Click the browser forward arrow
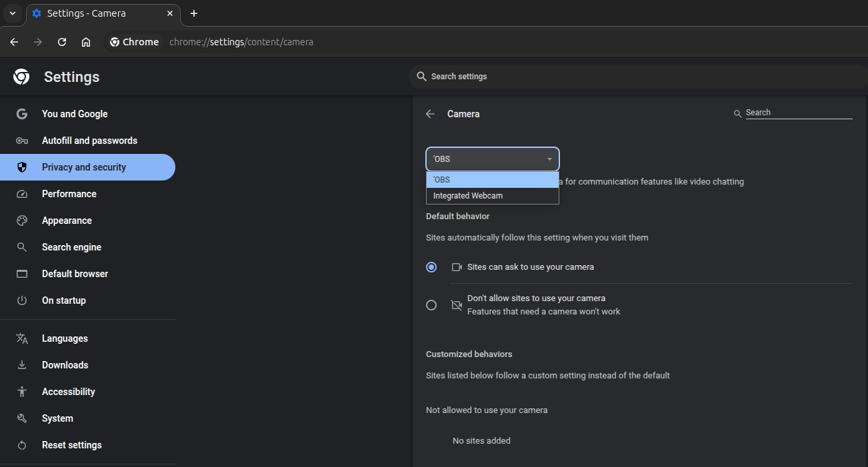868x467 pixels. click(38, 42)
